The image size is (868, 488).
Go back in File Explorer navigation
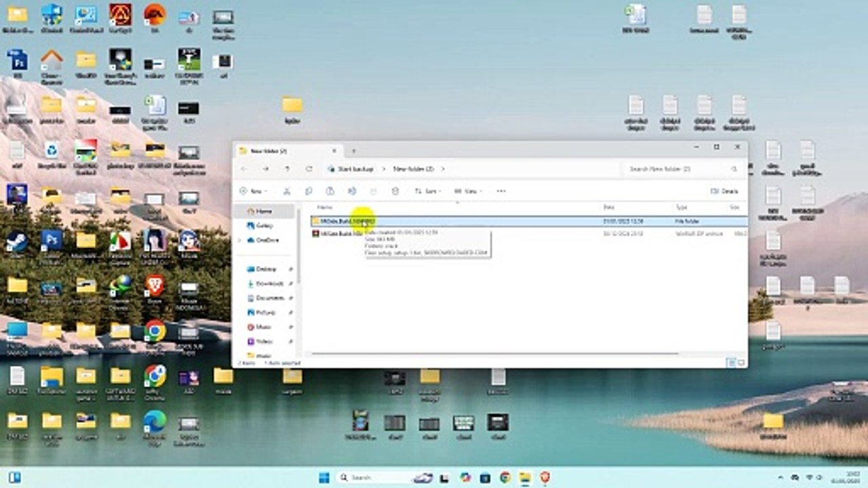click(x=244, y=169)
